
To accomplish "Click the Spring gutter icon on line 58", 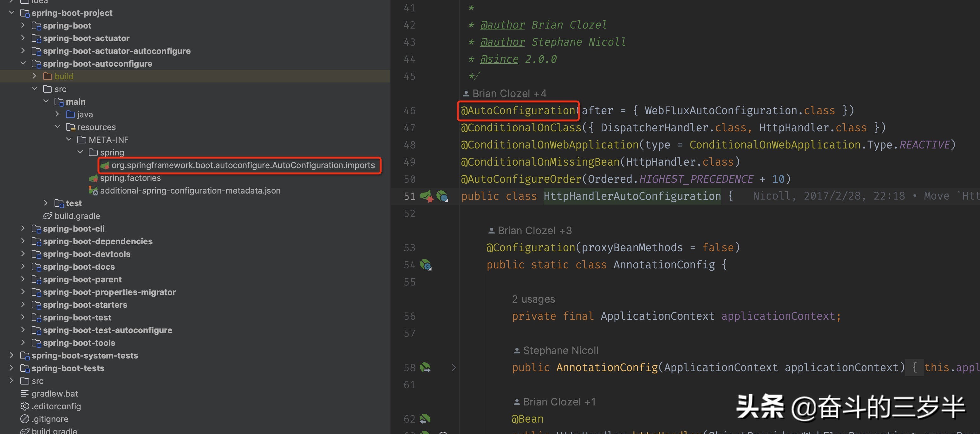I will (x=425, y=367).
